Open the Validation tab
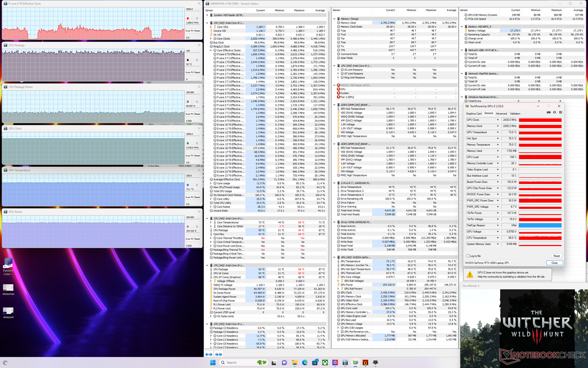This screenshot has width=588, height=368. point(515,113)
